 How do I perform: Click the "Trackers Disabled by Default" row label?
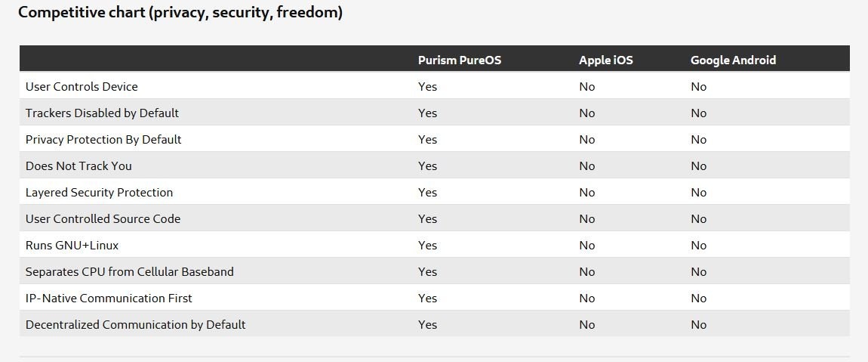pos(102,113)
